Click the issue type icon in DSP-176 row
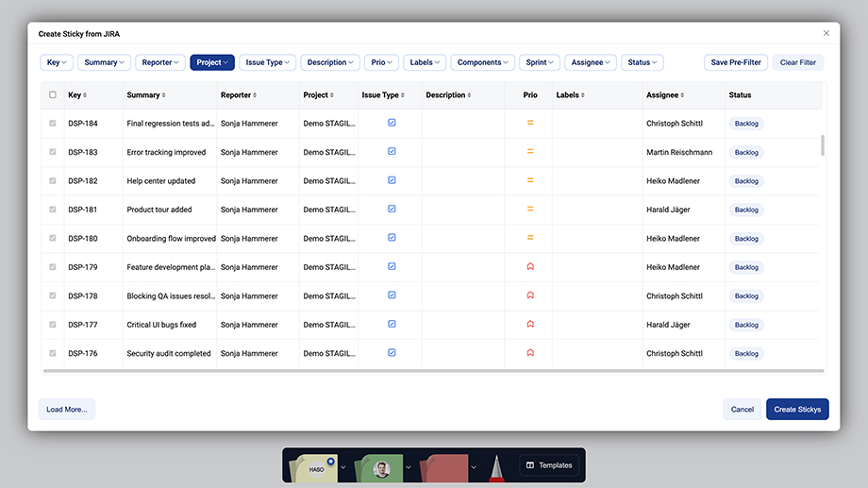Image resolution: width=868 pixels, height=488 pixels. 392,353
